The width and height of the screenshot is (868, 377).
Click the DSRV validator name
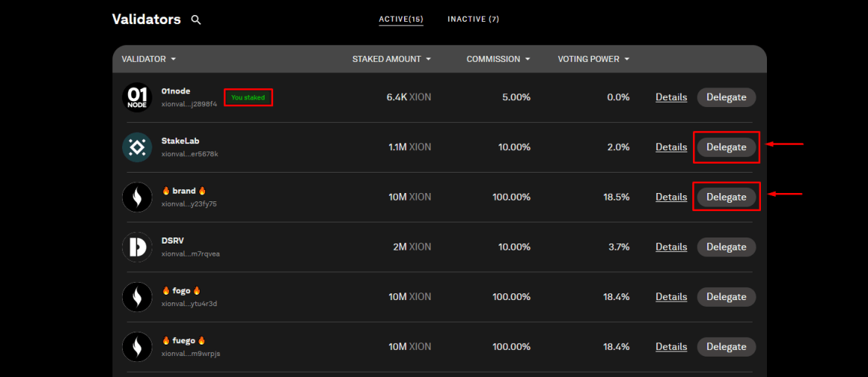tap(173, 241)
